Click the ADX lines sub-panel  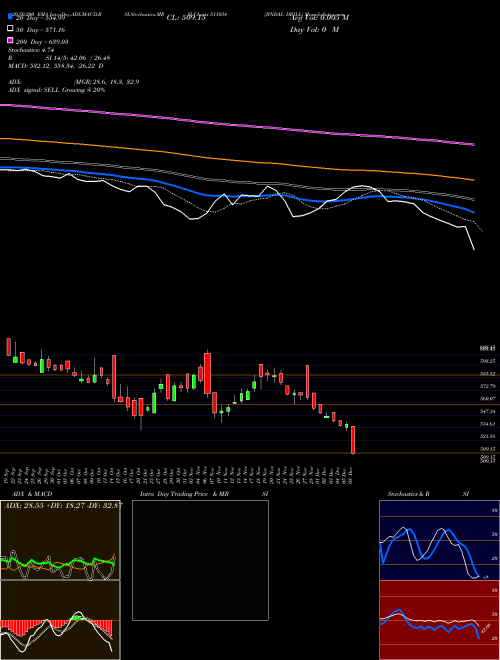pos(60,540)
